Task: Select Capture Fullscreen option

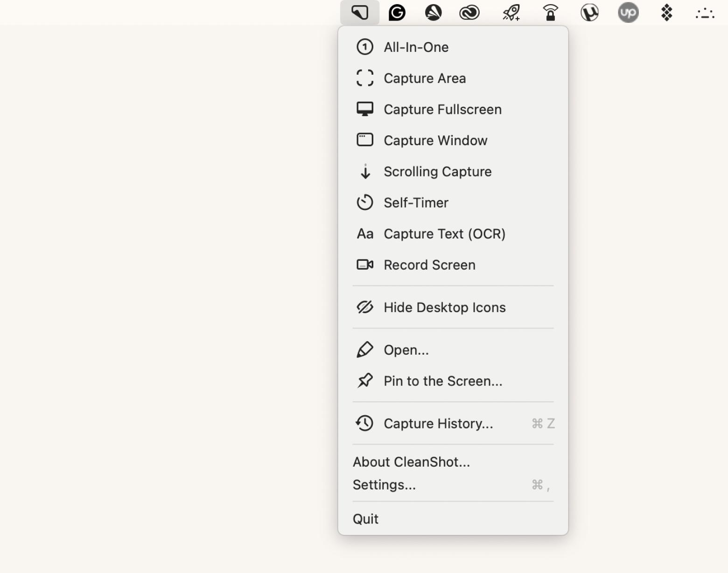Action: click(442, 110)
